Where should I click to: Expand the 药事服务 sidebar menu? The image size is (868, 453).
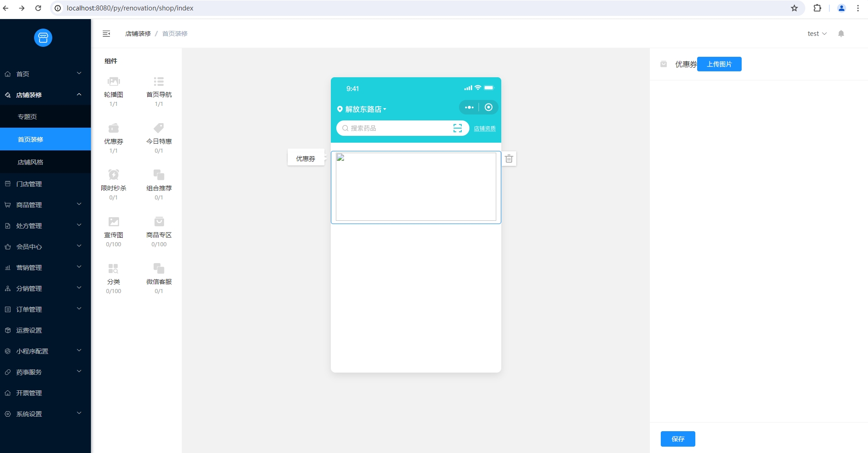[x=45, y=372]
